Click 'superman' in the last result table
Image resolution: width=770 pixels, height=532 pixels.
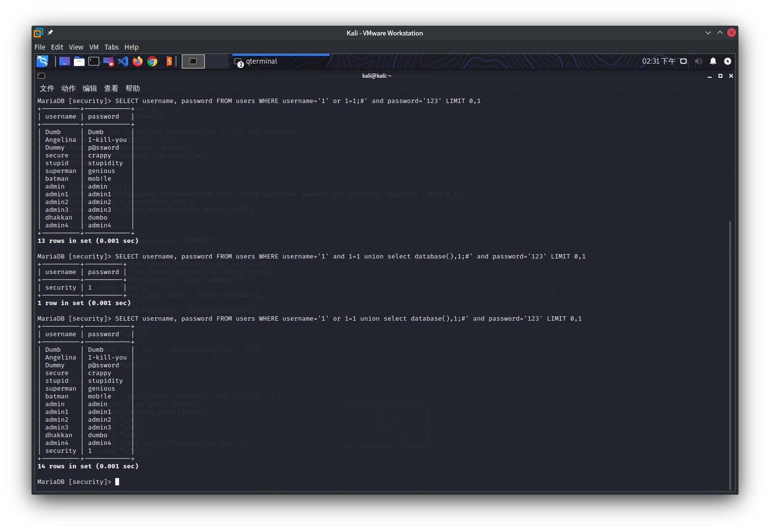click(61, 389)
